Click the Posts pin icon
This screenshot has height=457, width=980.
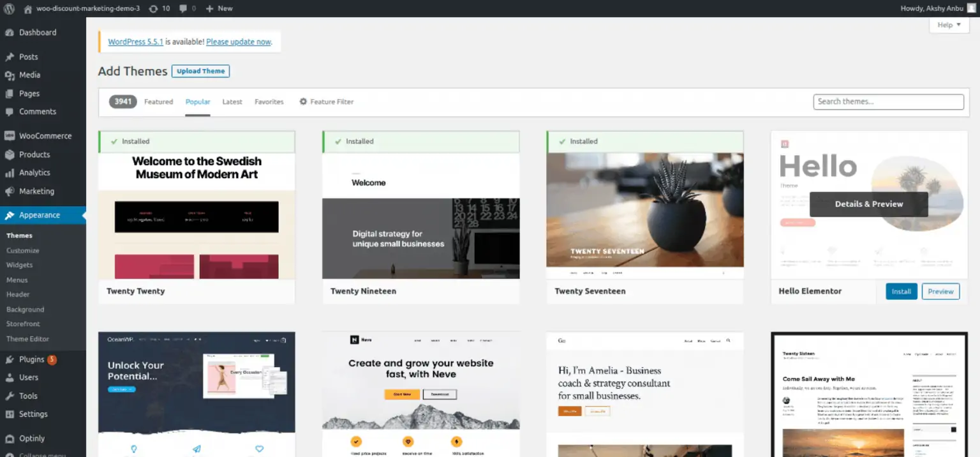click(x=10, y=57)
